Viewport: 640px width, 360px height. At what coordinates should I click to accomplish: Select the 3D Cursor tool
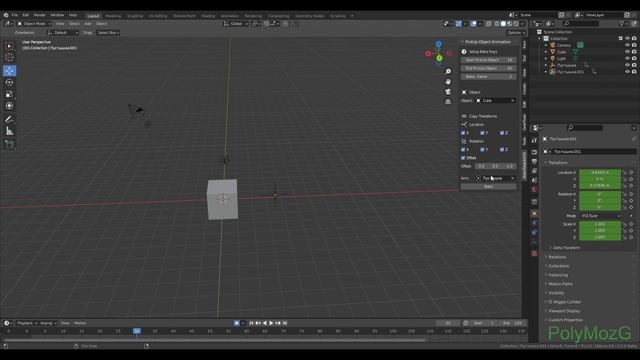point(9,58)
